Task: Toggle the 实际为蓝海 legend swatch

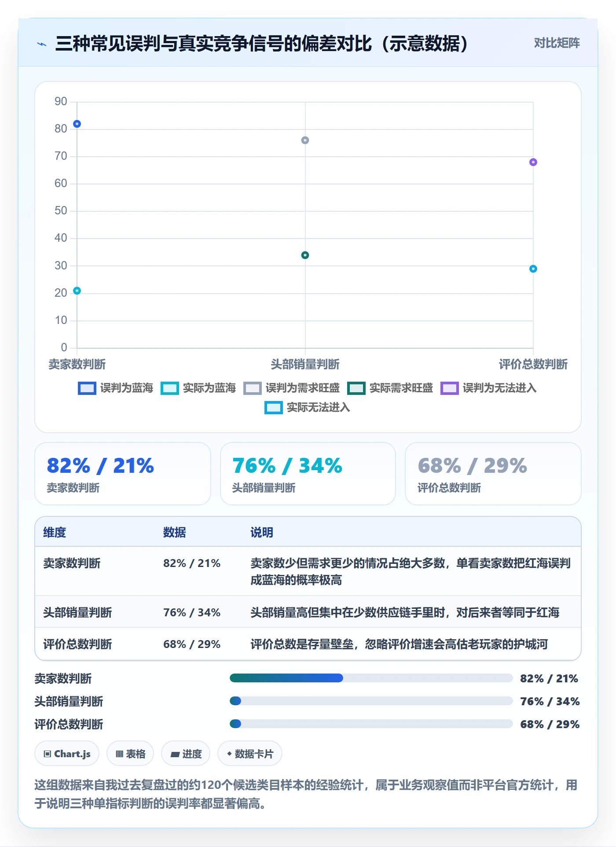Action: 169,388
